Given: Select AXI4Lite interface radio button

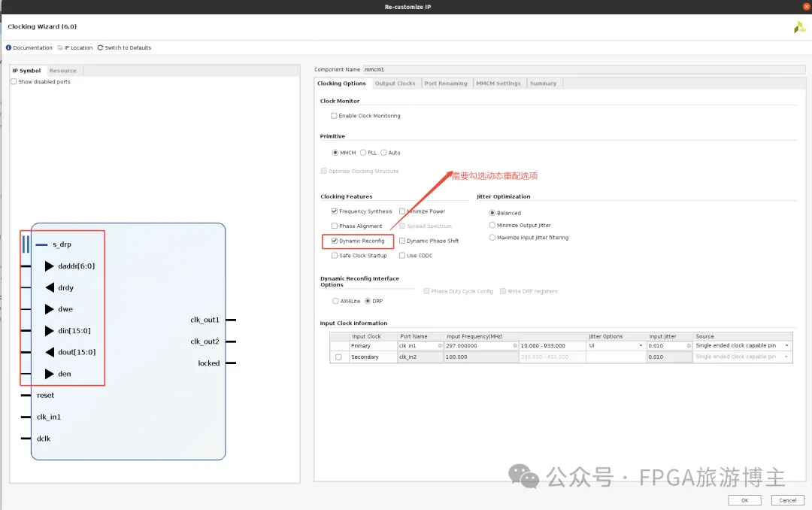Looking at the screenshot, I should 335,301.
